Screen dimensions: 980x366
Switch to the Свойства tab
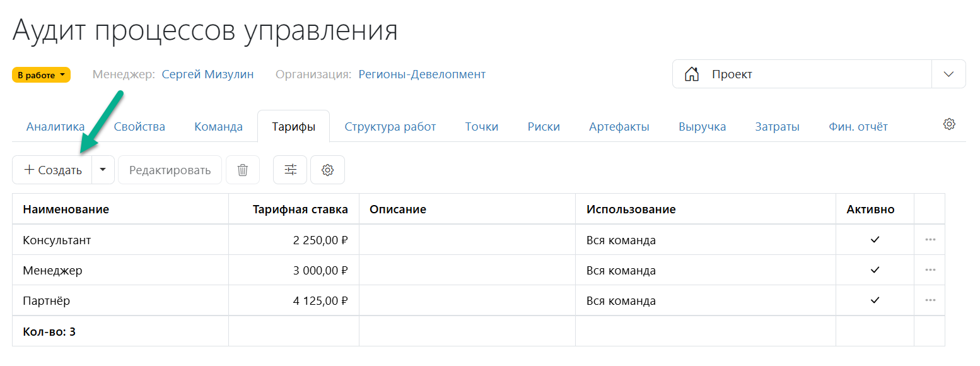(139, 127)
